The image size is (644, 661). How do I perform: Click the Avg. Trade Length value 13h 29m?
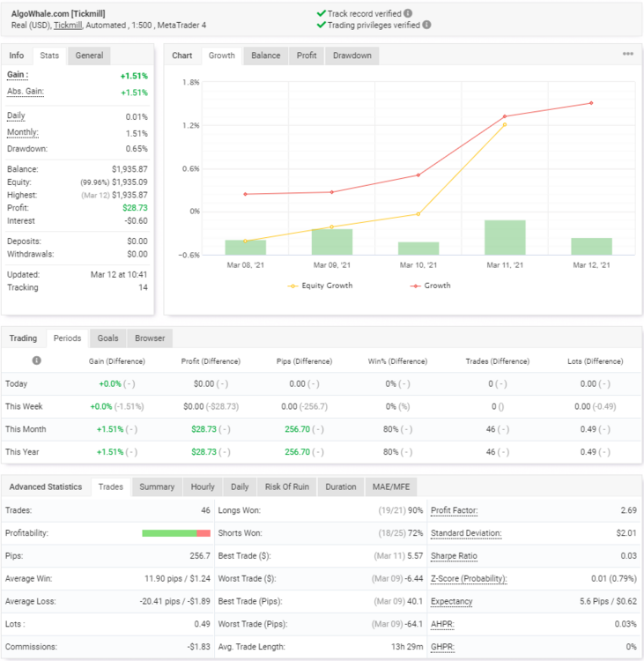pos(406,647)
